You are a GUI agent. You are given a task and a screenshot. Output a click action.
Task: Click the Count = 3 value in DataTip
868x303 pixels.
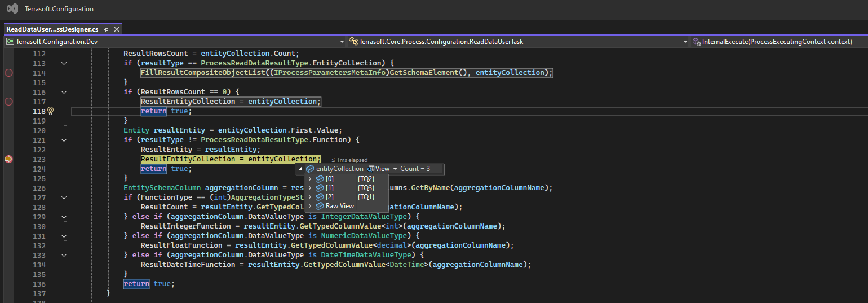[x=415, y=169]
